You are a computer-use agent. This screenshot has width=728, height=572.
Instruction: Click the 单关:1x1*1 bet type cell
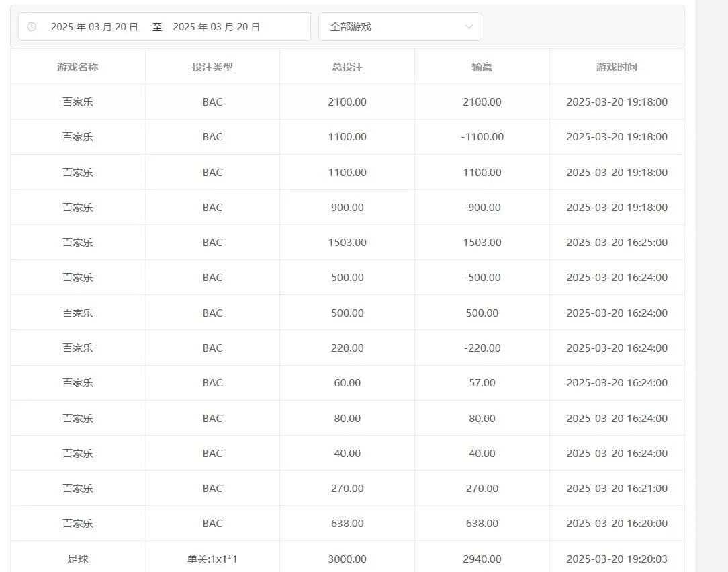click(x=212, y=559)
